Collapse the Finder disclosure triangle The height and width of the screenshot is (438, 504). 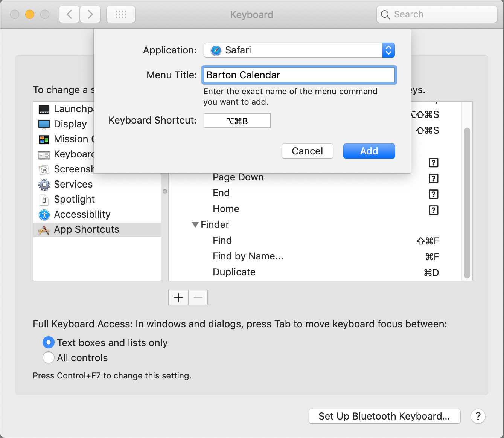point(195,225)
